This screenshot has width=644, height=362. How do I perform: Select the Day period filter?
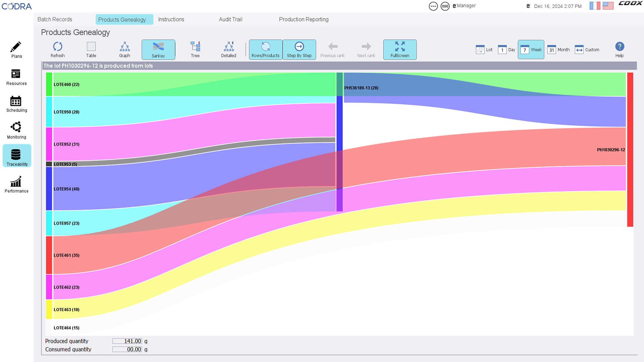pyautogui.click(x=506, y=50)
